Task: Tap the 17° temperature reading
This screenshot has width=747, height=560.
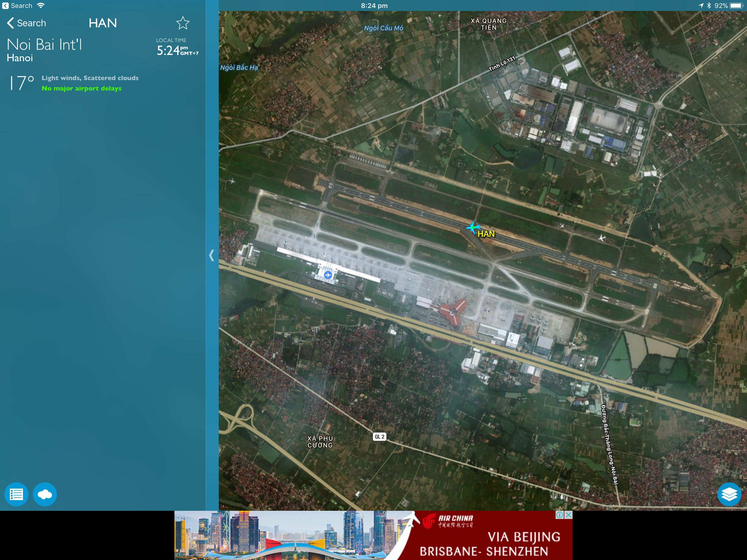Action: (21, 83)
